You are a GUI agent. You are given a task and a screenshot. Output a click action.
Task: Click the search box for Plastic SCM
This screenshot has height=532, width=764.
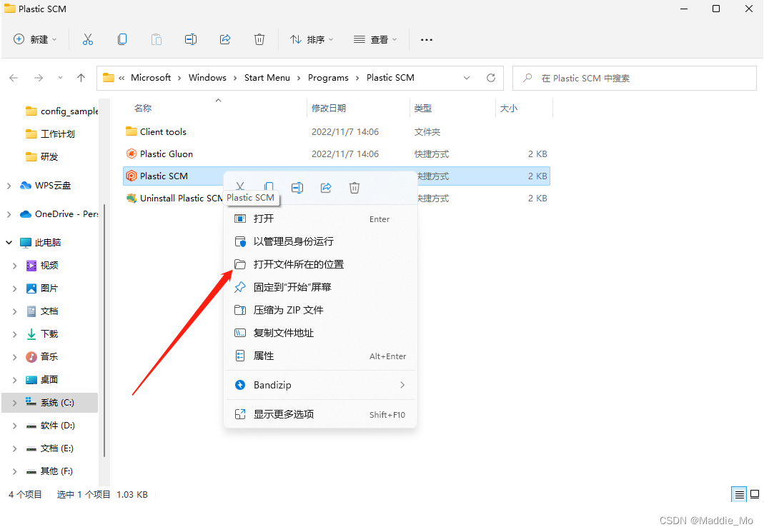[635, 79]
